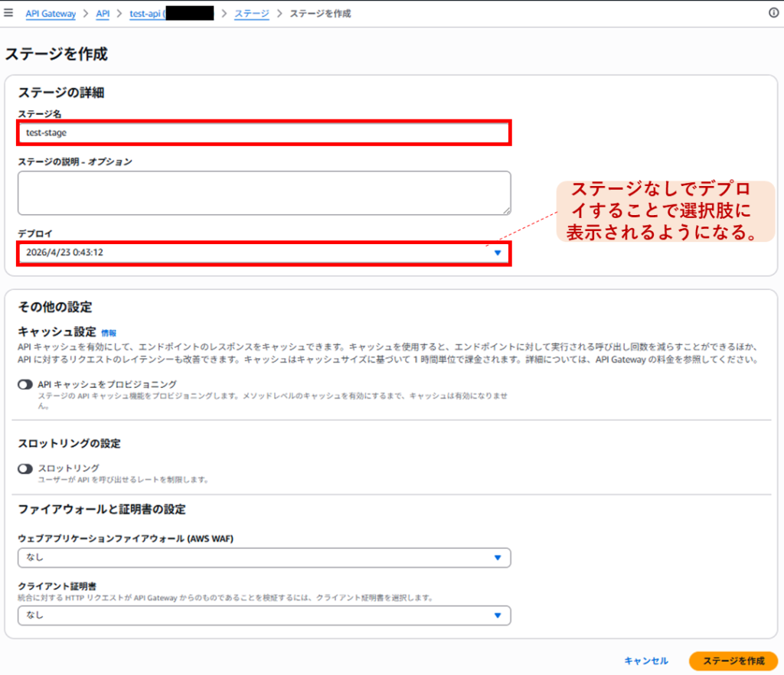Image resolution: width=784 pixels, height=675 pixels.
Task: Click the arrow icon in AWS WAF selector
Action: (498, 558)
